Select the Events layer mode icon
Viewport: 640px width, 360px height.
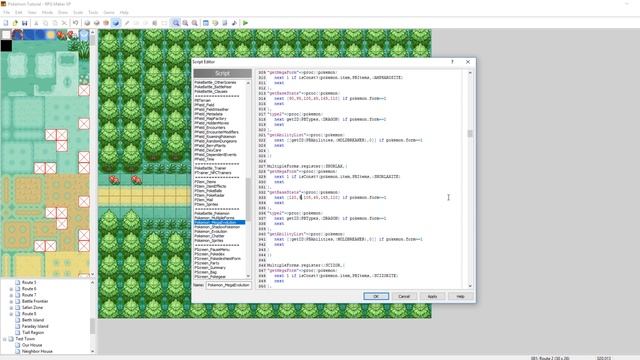pyautogui.click(x=116, y=23)
